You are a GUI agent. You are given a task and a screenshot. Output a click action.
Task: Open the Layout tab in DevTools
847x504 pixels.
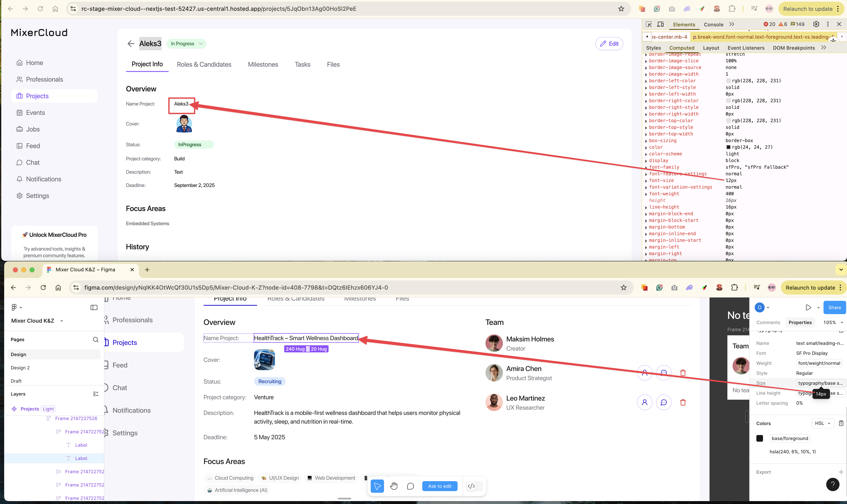711,48
